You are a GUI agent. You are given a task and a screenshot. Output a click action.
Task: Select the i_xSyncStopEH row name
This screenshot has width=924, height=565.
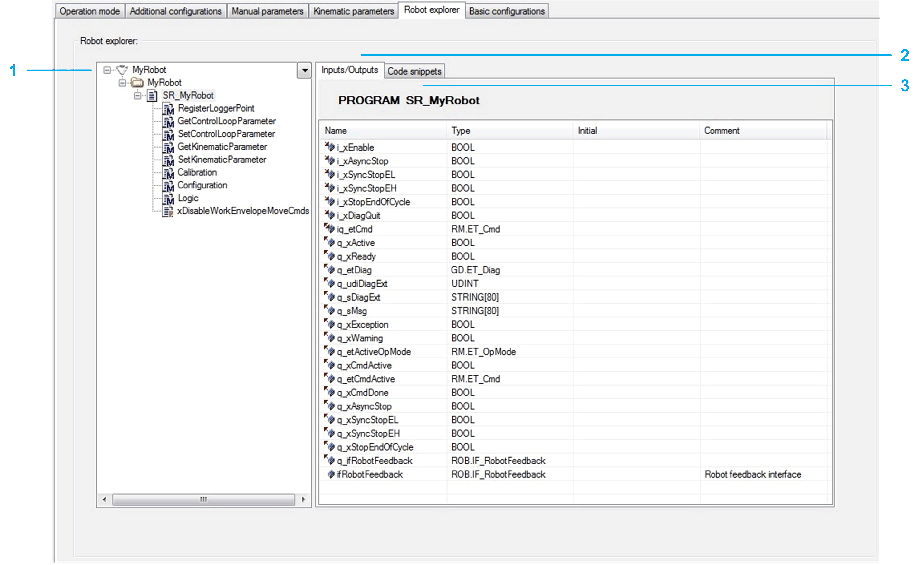(x=366, y=188)
